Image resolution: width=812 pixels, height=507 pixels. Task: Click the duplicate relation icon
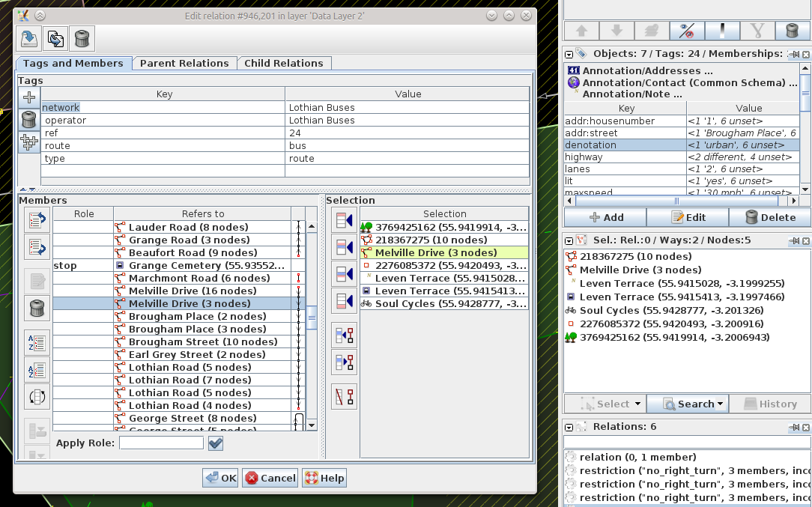55,37
